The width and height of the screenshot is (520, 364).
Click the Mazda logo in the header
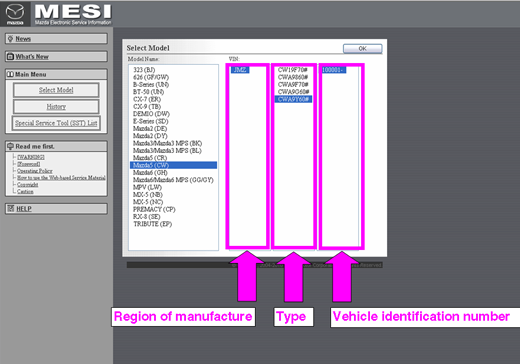[15, 14]
